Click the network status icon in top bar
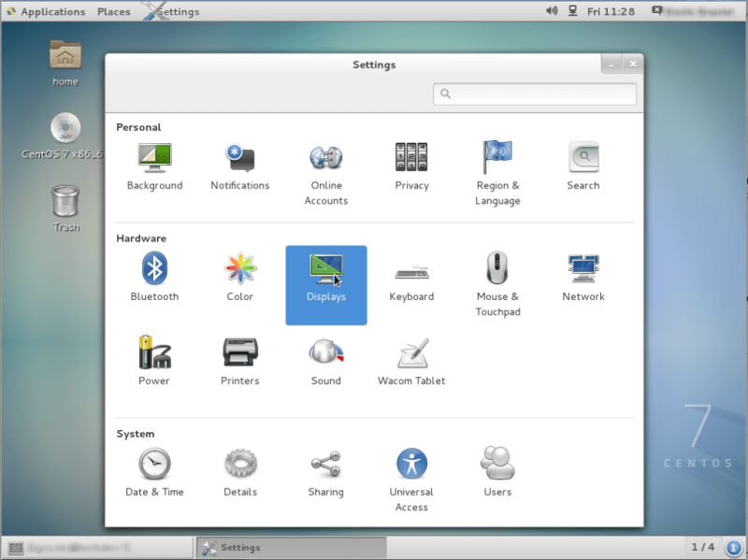Screen dimensions: 748x560 pos(572,11)
